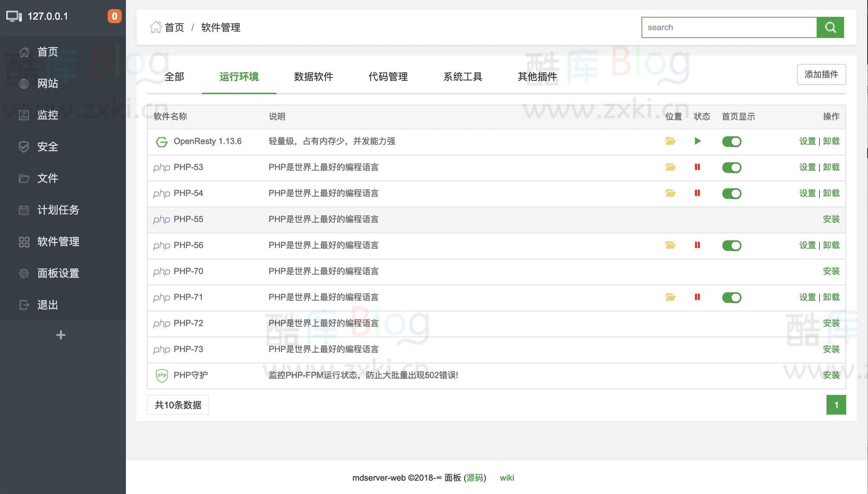This screenshot has width=868, height=494.
Task: Click the 添加插件 button
Action: click(821, 74)
